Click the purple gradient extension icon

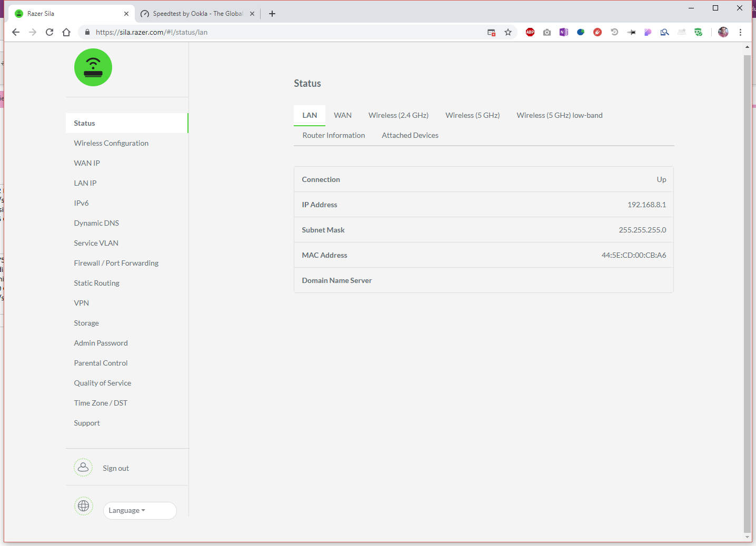[x=648, y=32]
